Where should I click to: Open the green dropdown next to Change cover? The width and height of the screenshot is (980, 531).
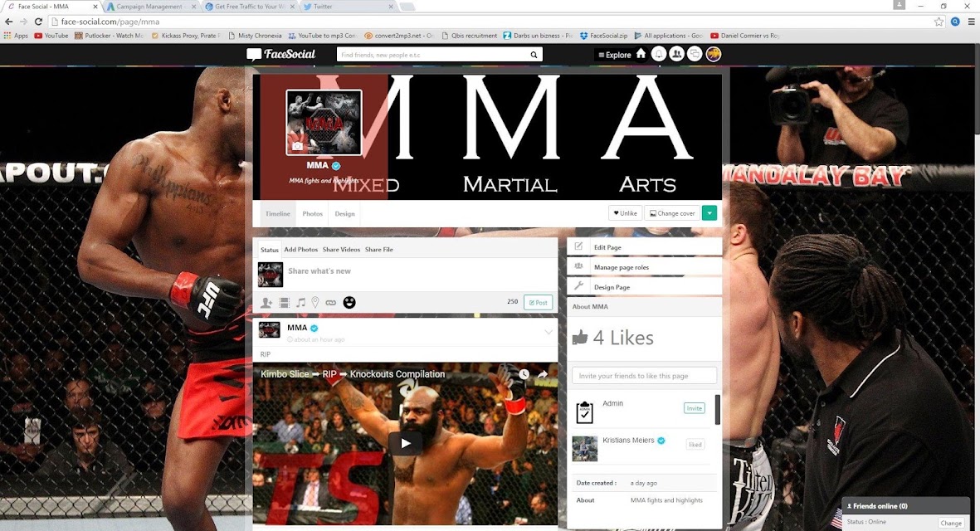pos(709,213)
